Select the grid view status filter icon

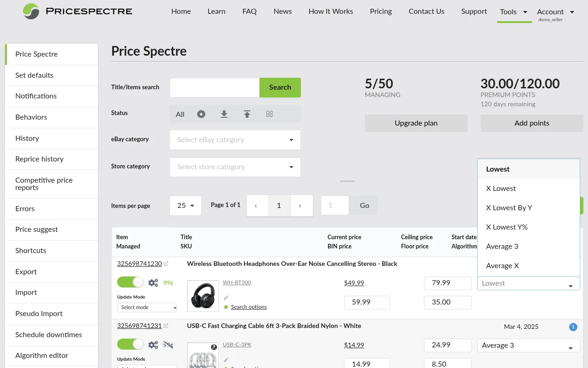(x=270, y=114)
